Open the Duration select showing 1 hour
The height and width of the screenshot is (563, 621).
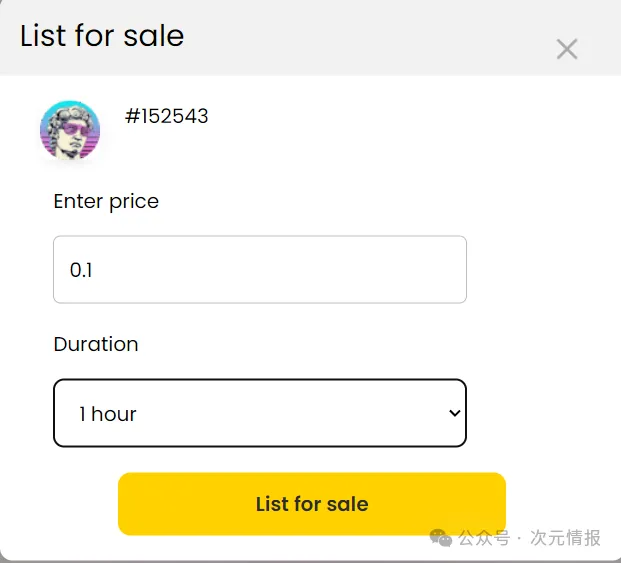point(259,413)
